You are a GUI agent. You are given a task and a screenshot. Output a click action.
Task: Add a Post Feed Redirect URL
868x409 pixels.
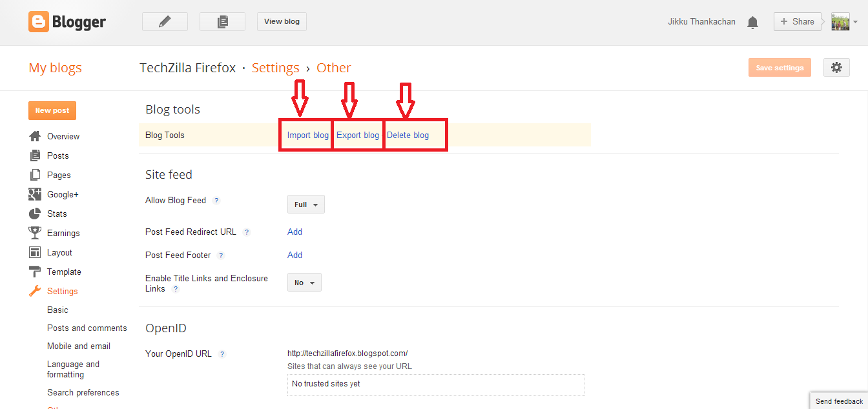294,232
